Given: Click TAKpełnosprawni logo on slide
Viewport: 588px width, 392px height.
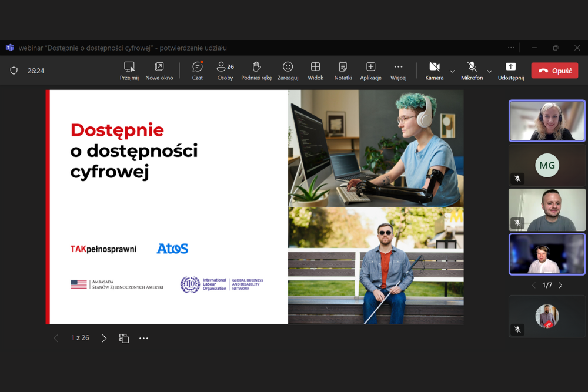Looking at the screenshot, I should [103, 249].
